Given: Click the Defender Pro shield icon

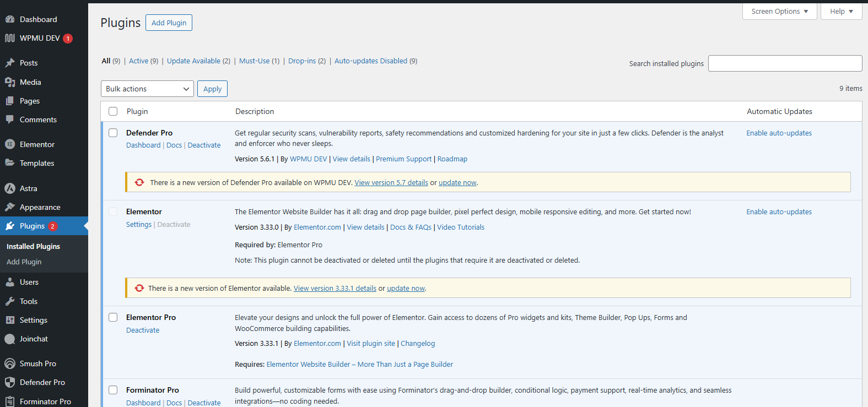Looking at the screenshot, I should 10,382.
